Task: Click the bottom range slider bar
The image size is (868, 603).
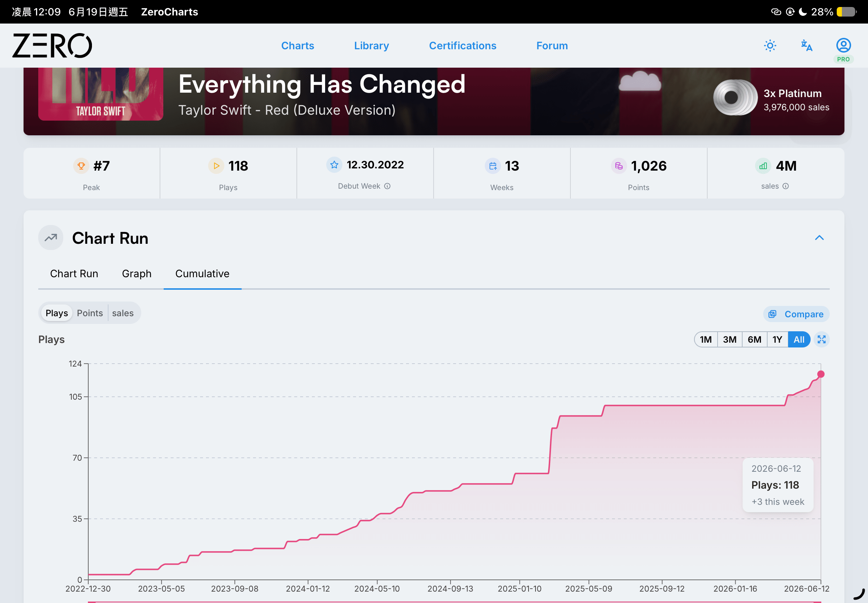Action: click(x=455, y=602)
